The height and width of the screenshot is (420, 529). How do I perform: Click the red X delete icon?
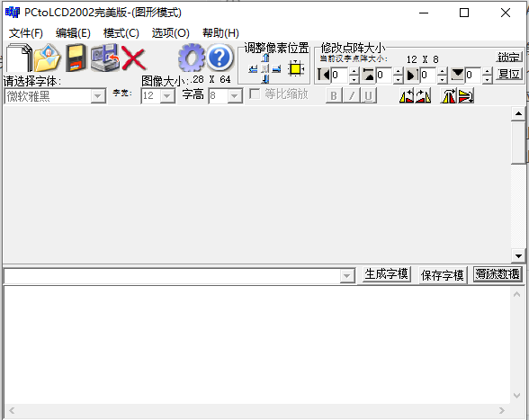pyautogui.click(x=133, y=58)
